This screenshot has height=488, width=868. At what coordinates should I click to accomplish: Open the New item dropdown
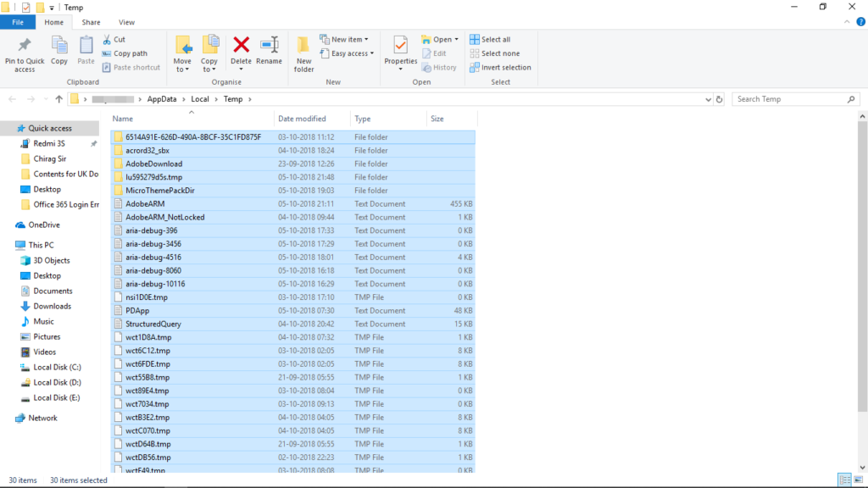point(344,39)
